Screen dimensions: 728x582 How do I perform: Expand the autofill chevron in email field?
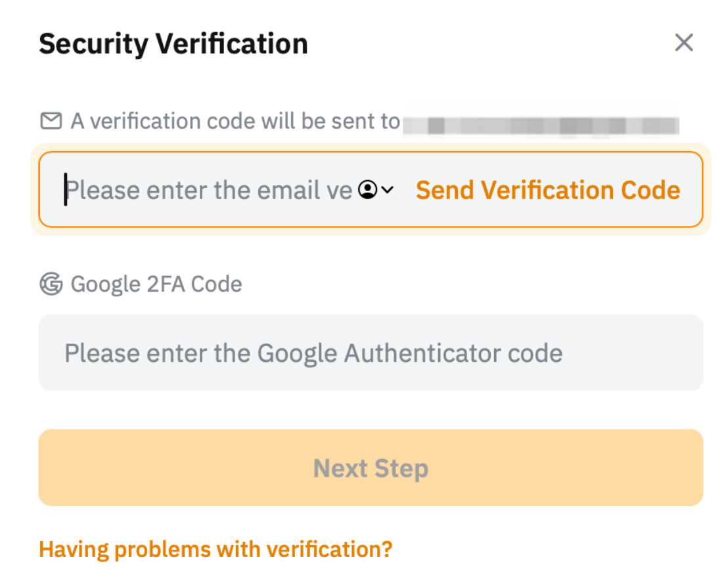388,190
